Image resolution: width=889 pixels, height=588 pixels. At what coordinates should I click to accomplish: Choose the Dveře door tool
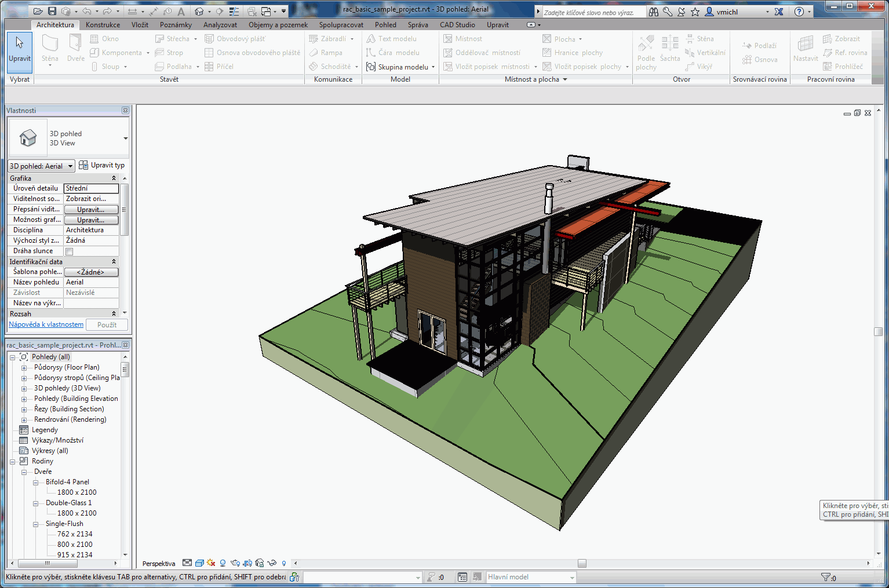tap(75, 48)
